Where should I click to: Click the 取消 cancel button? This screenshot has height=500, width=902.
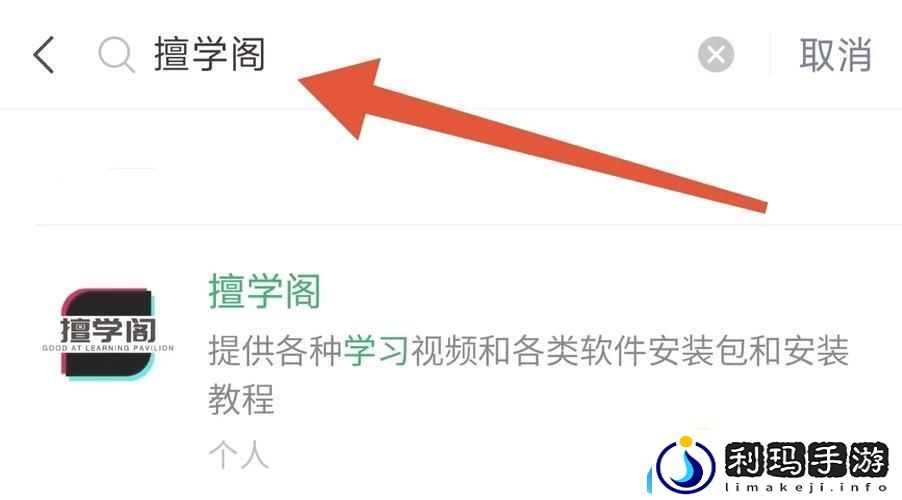point(835,55)
